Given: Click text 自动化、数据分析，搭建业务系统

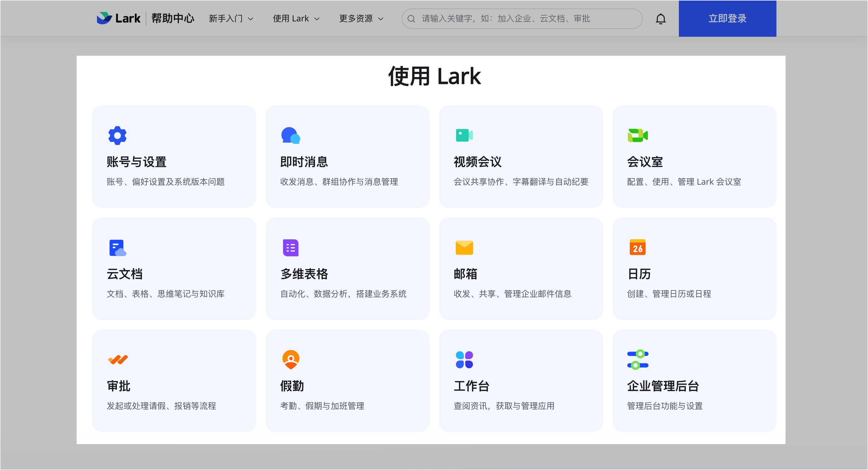Looking at the screenshot, I should tap(343, 294).
